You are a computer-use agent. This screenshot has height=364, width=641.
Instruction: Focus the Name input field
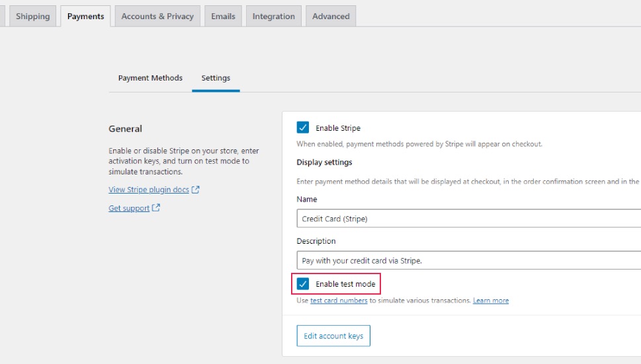pyautogui.click(x=469, y=218)
